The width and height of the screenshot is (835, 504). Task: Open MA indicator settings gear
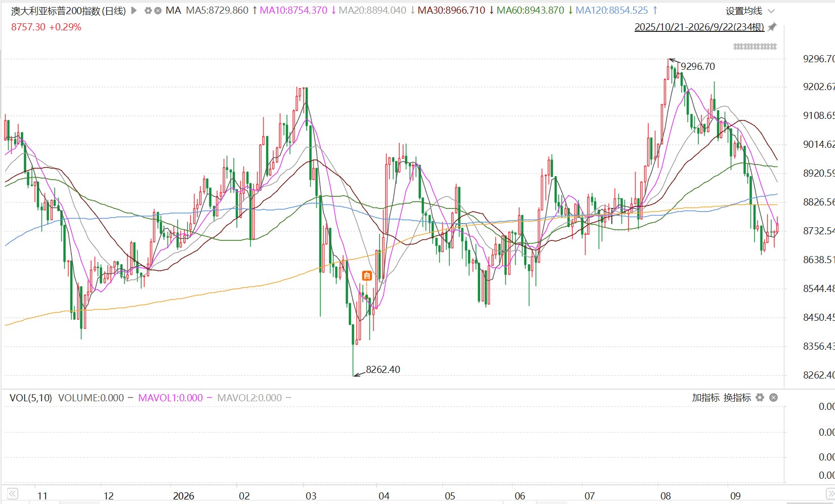click(x=148, y=10)
